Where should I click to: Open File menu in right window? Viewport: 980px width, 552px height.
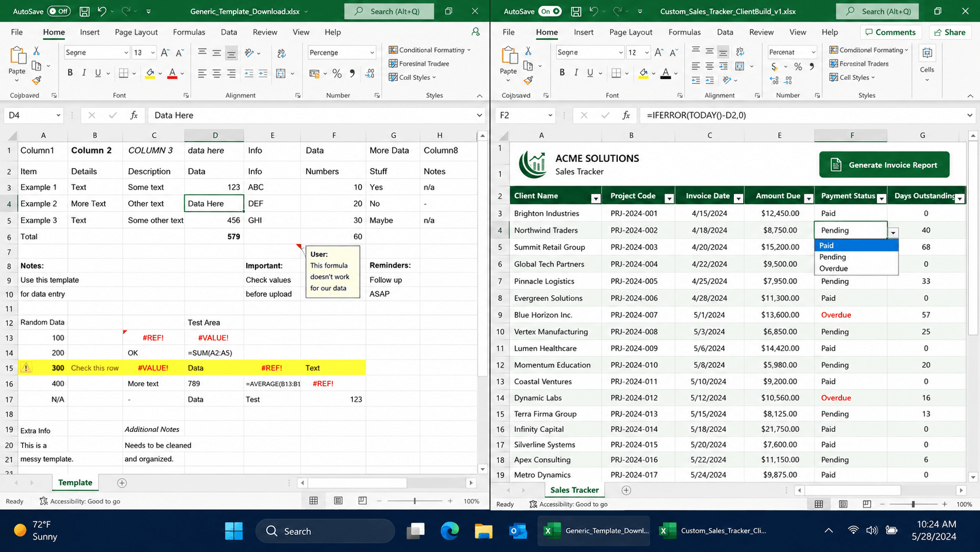click(509, 32)
